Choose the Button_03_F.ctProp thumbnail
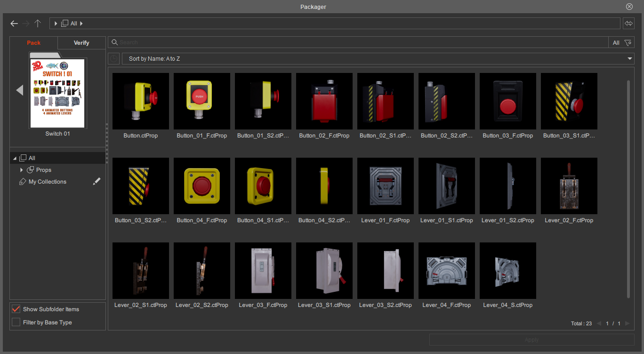 point(508,101)
